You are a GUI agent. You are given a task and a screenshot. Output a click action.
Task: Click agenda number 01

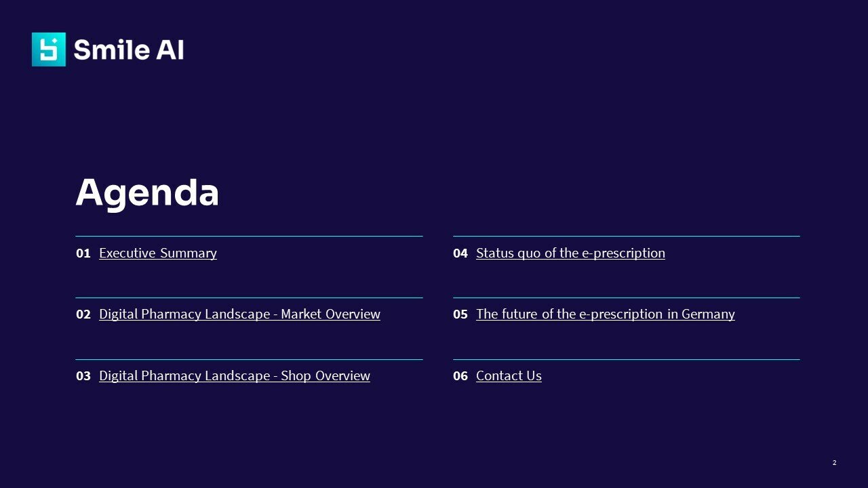pos(83,253)
